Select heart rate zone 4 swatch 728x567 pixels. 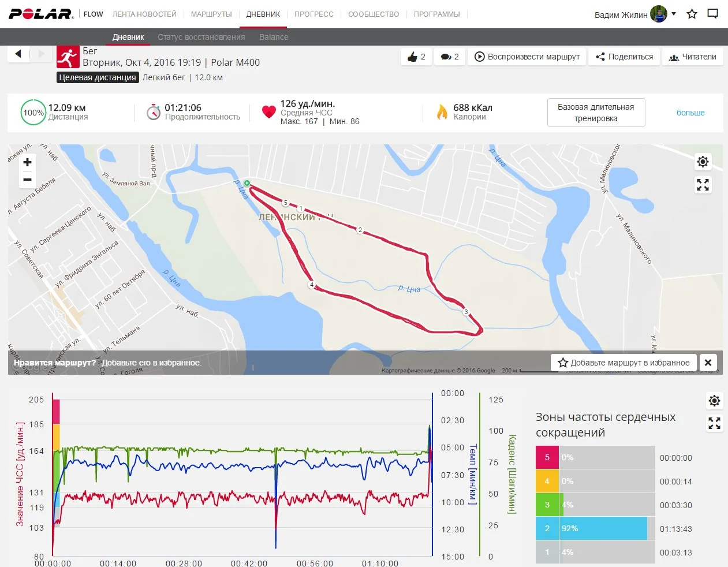point(547,481)
